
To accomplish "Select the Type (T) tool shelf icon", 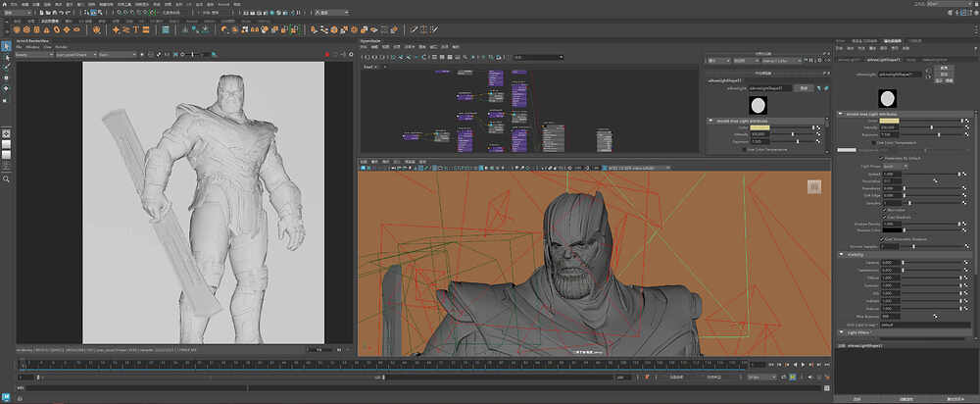I will point(136,29).
